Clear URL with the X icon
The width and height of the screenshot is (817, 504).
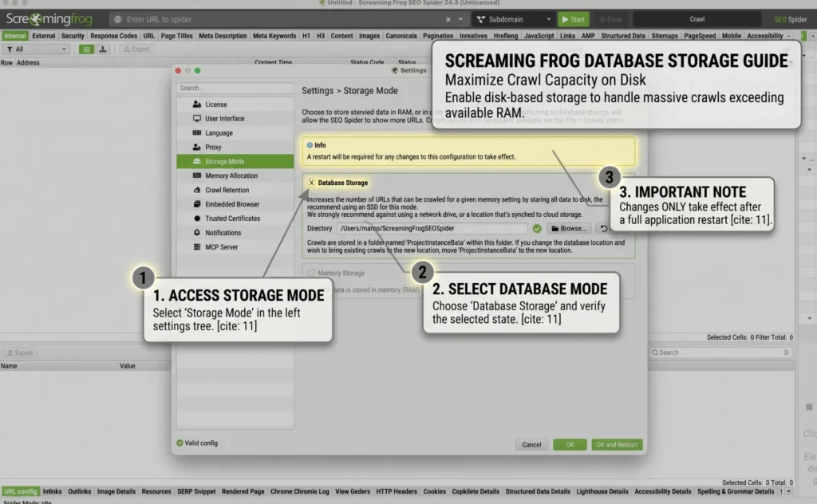click(x=448, y=19)
